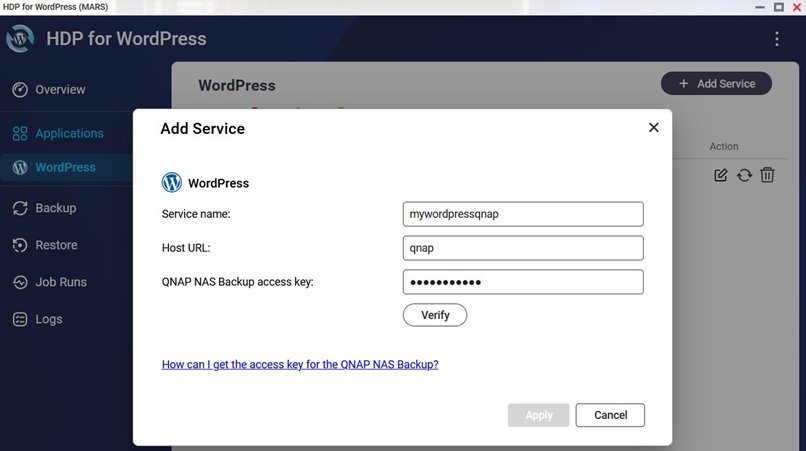Click the HDP for WordPress logo icon
The width and height of the screenshot is (806, 451).
coord(21,39)
